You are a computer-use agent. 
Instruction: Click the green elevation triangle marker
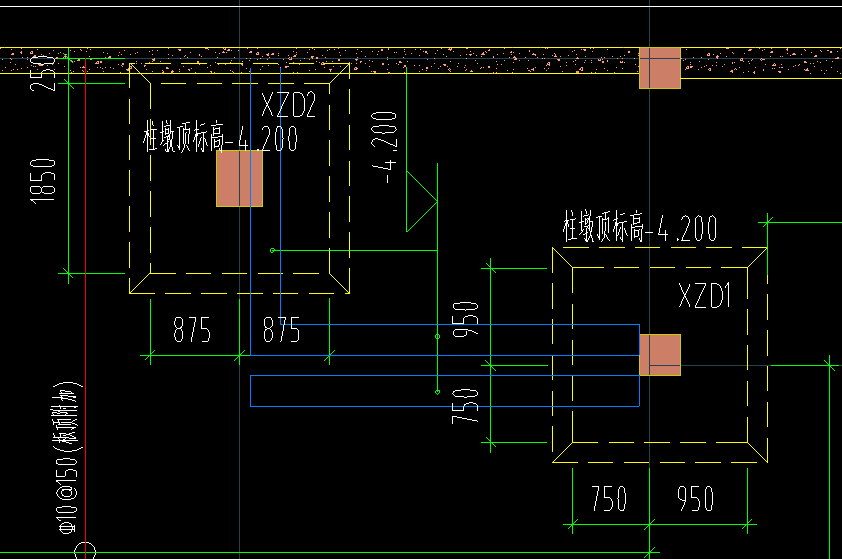(x=422, y=201)
